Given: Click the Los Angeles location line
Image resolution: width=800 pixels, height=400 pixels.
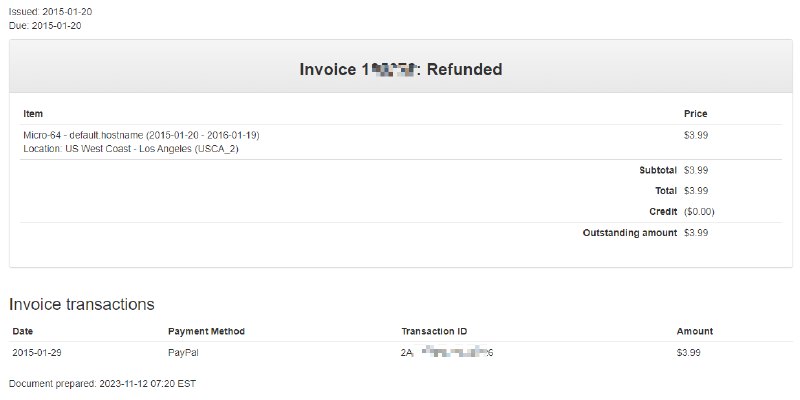Looking at the screenshot, I should click(131, 149).
